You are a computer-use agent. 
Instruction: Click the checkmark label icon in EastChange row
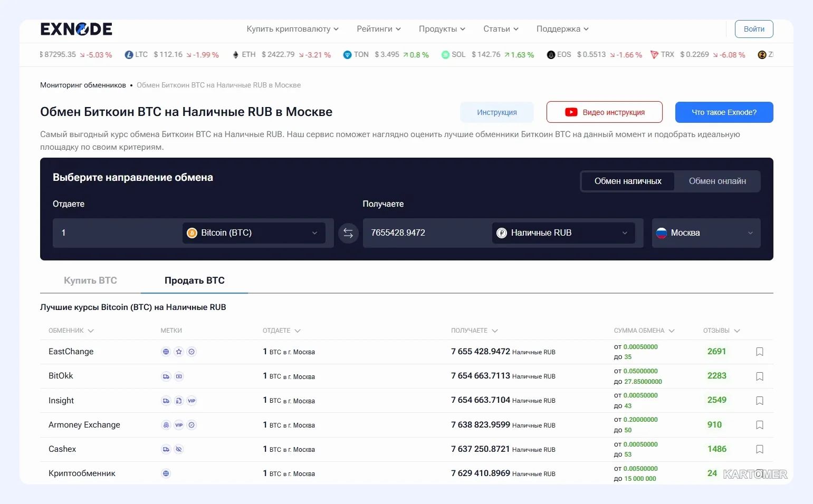pyautogui.click(x=192, y=352)
